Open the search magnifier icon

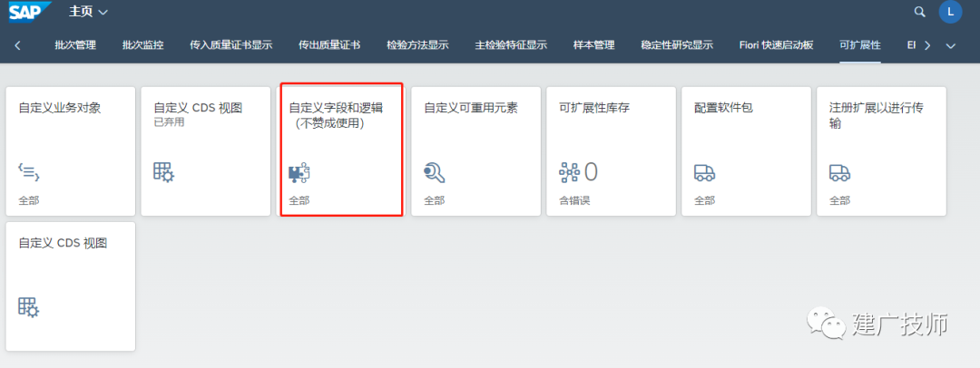click(x=919, y=11)
